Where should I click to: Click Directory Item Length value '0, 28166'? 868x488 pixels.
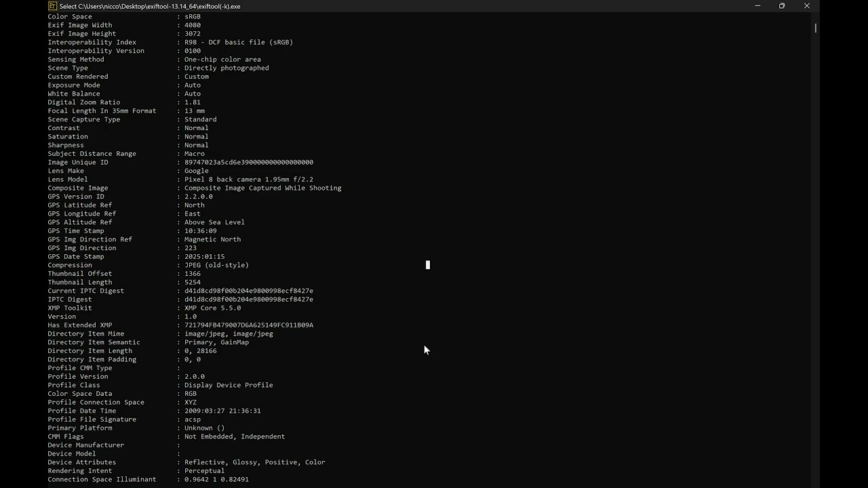tap(201, 351)
